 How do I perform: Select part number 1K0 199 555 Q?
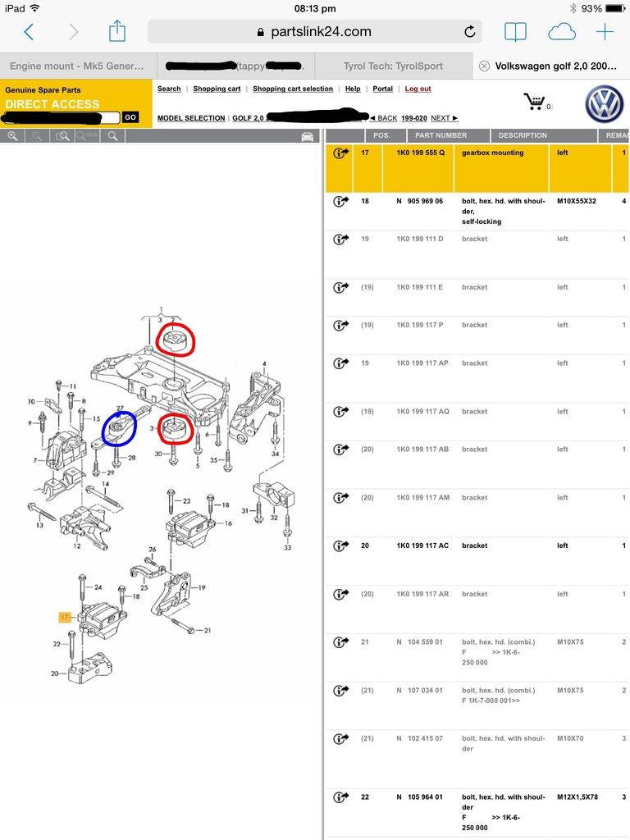pyautogui.click(x=421, y=153)
